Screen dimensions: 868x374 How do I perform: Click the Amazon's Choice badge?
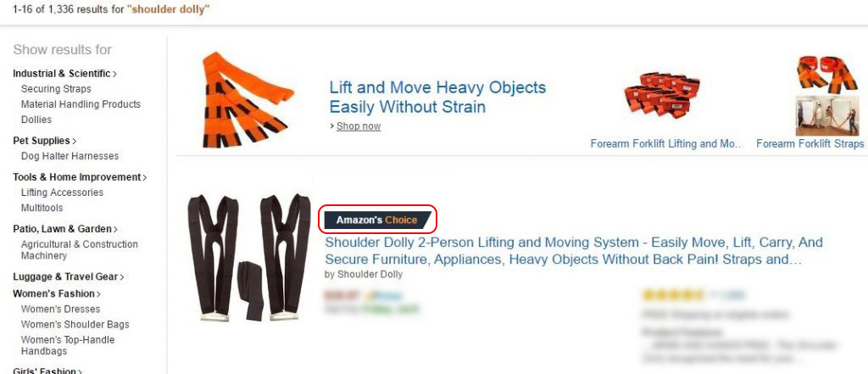tap(377, 220)
